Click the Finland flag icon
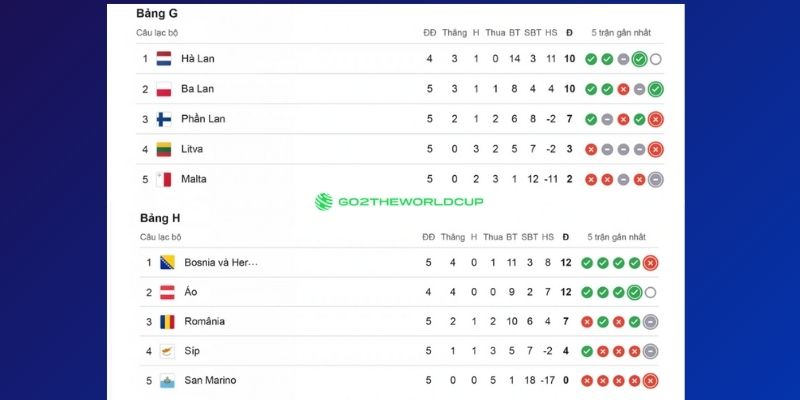 coord(164,119)
